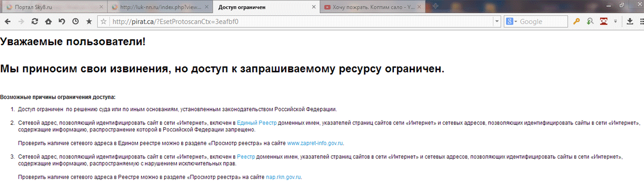The height and width of the screenshot is (193, 644).
Task: Open the Реестр link in item 3
Action: (x=246, y=157)
